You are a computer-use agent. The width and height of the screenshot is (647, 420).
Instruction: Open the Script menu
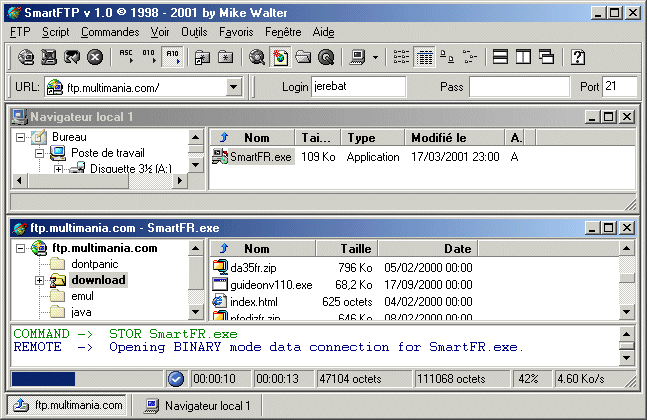pos(55,32)
